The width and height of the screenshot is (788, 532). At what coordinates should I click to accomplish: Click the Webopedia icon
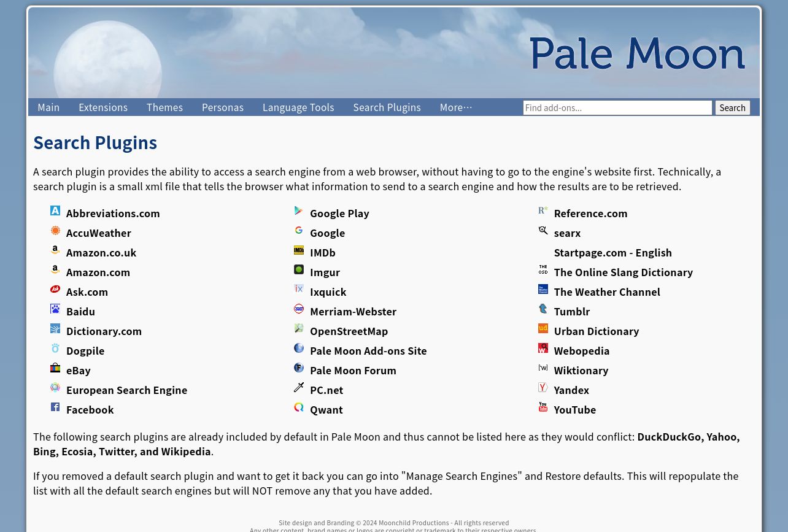click(x=543, y=348)
